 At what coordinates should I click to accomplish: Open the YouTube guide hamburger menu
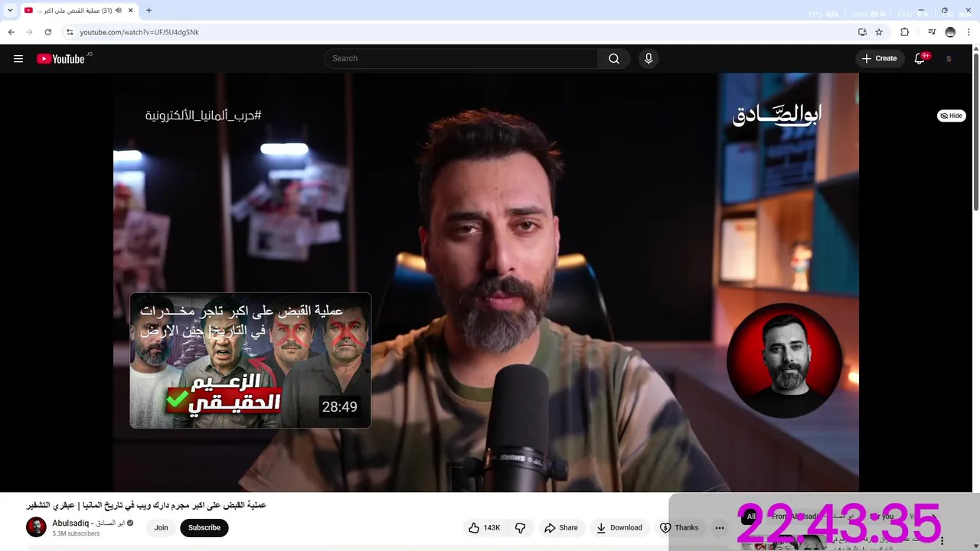(18, 59)
